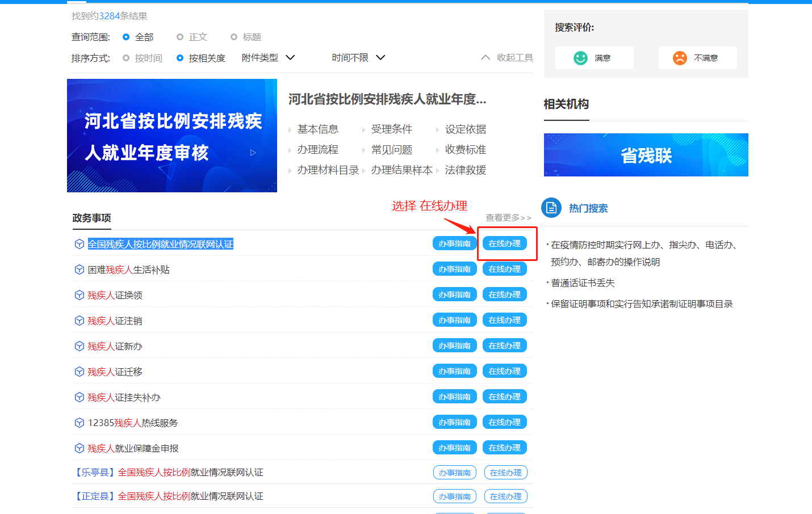Click the blue document icon beside 热门搜索
Screen dimensions: 812x514
click(x=551, y=208)
